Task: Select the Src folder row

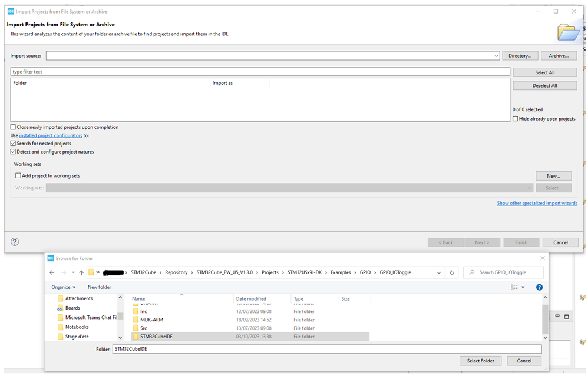Action: (x=250, y=328)
